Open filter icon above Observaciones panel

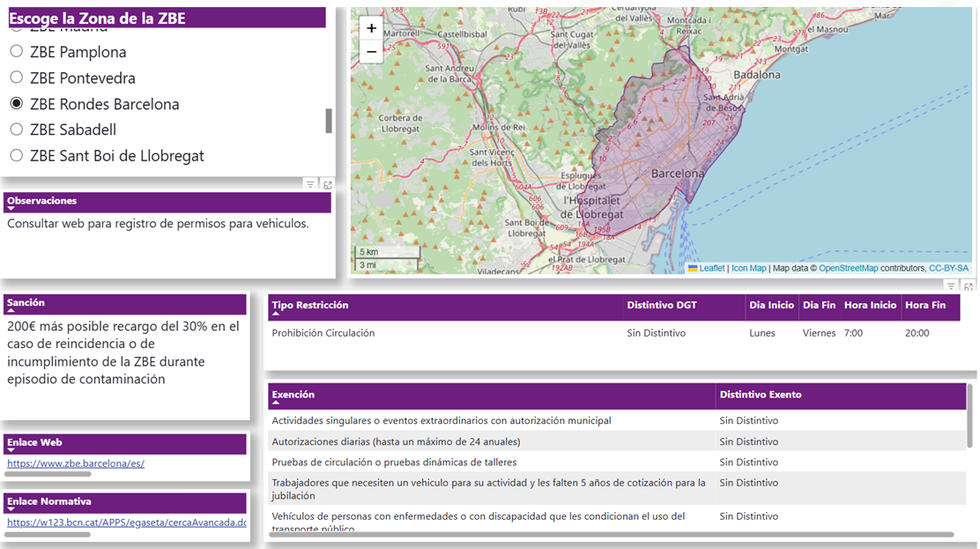click(310, 184)
